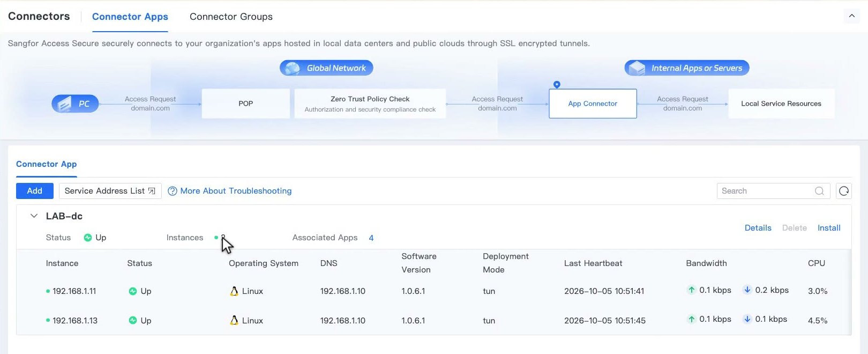Viewport: 868px width, 354px height.
Task: Click the Software Version column header
Action: click(x=419, y=263)
